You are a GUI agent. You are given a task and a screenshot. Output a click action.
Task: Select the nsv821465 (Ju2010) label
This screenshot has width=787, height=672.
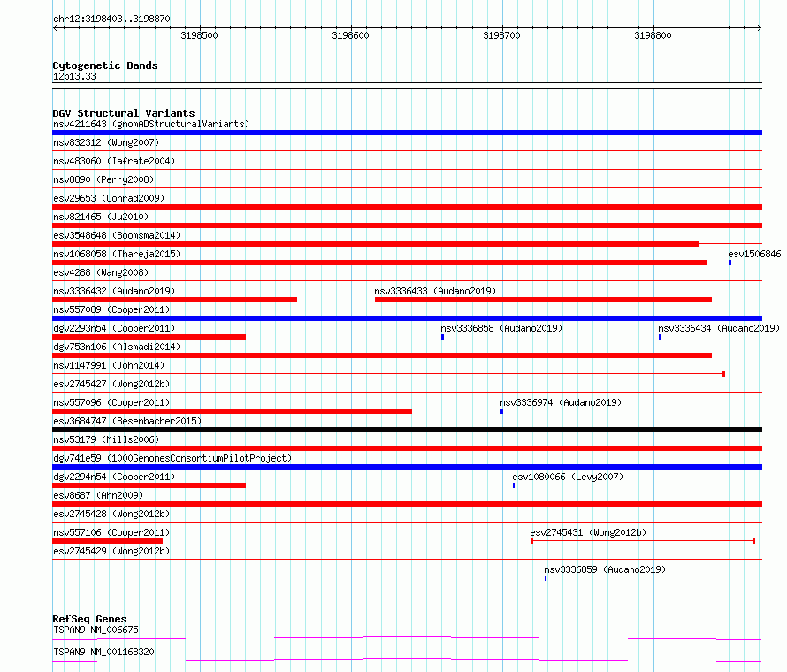101,217
